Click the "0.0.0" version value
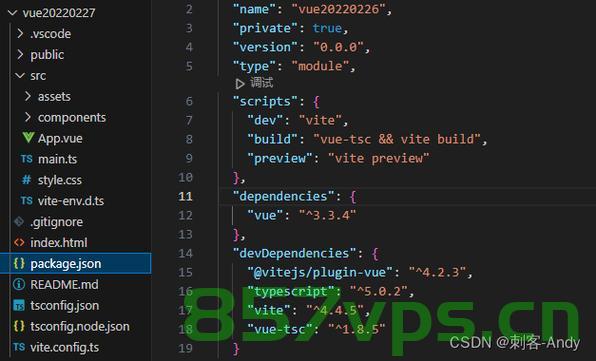 pos(338,47)
